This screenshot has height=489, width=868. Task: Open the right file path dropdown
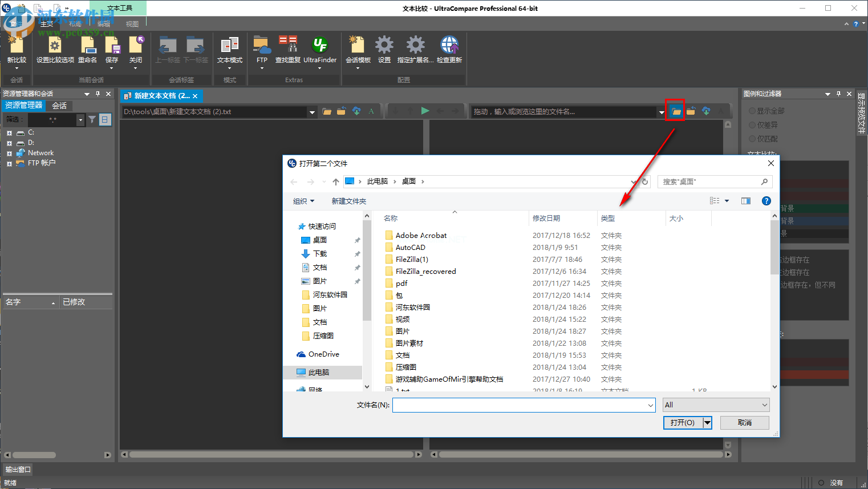click(x=662, y=112)
